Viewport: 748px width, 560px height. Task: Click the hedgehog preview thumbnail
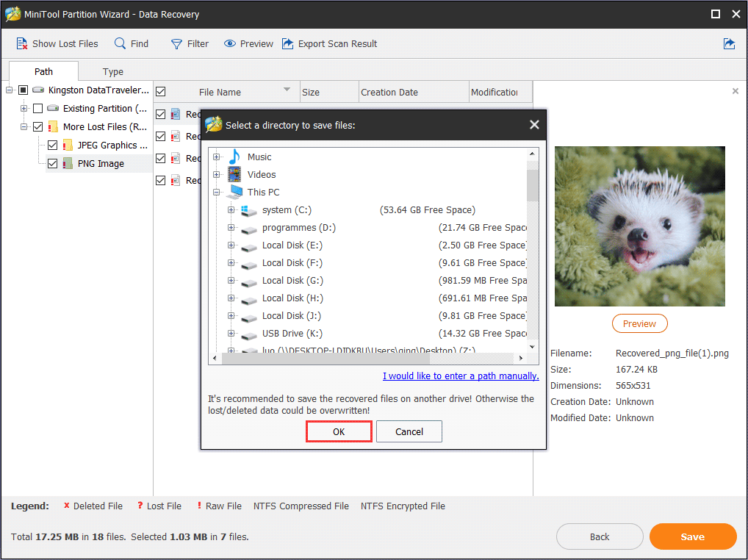640,226
